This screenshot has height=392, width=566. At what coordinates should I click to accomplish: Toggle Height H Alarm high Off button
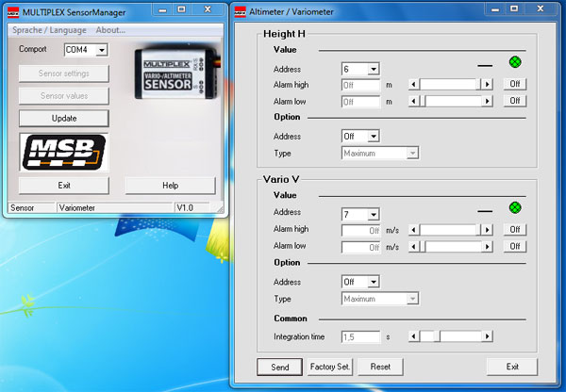[x=514, y=84]
